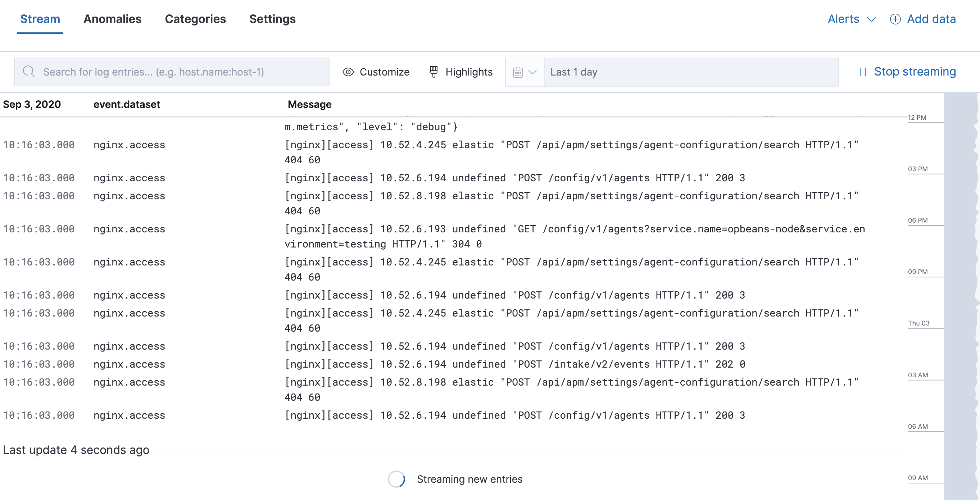Open the Categories tab

coord(195,19)
